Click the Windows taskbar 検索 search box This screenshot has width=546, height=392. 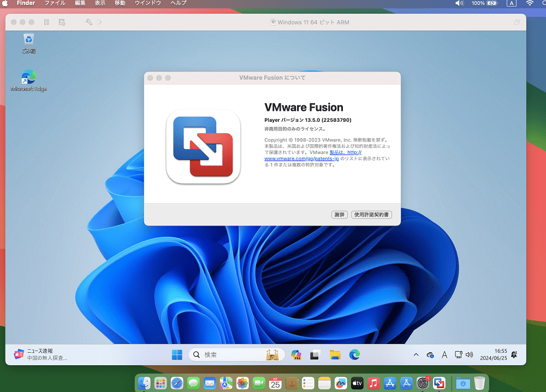point(236,355)
